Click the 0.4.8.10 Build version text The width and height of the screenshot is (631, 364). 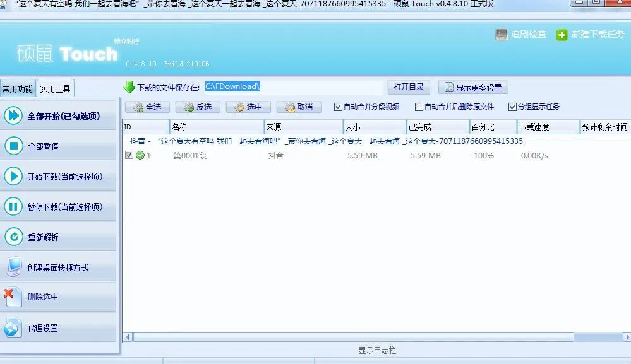(167, 64)
